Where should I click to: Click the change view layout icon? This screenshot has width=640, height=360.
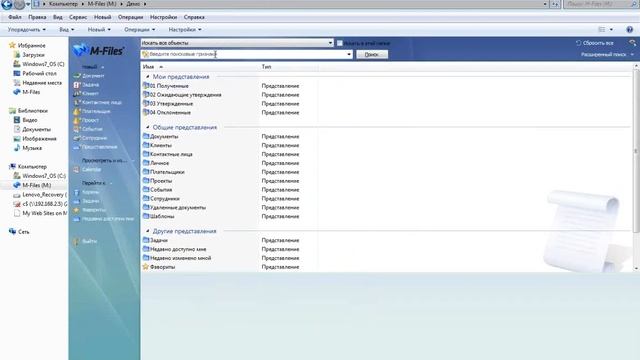(x=602, y=29)
